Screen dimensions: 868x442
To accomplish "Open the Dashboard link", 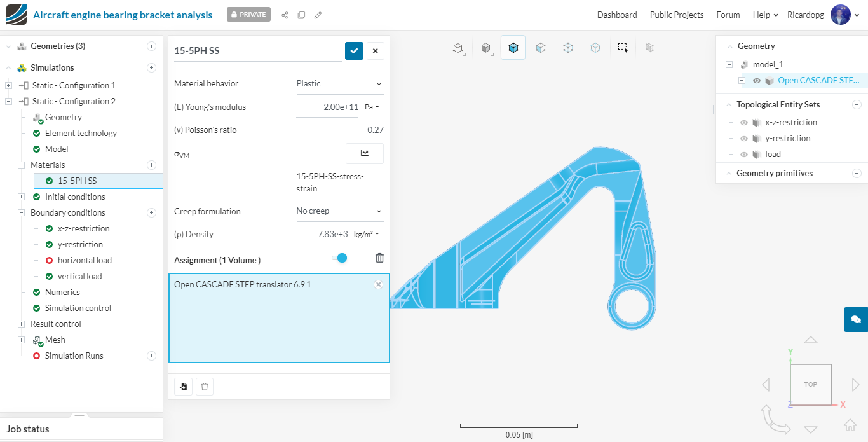I will [616, 15].
